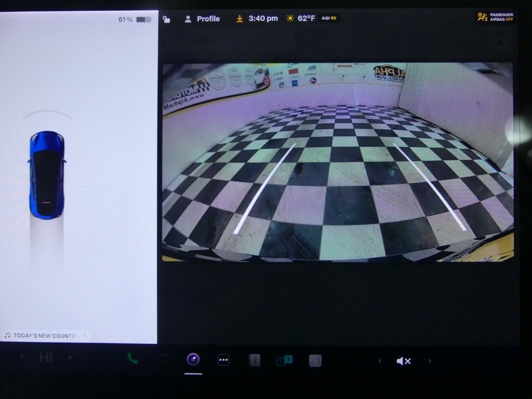Viewport: 532px width, 399px height.
Task: Open the gray notes app icon
Action: tap(315, 361)
